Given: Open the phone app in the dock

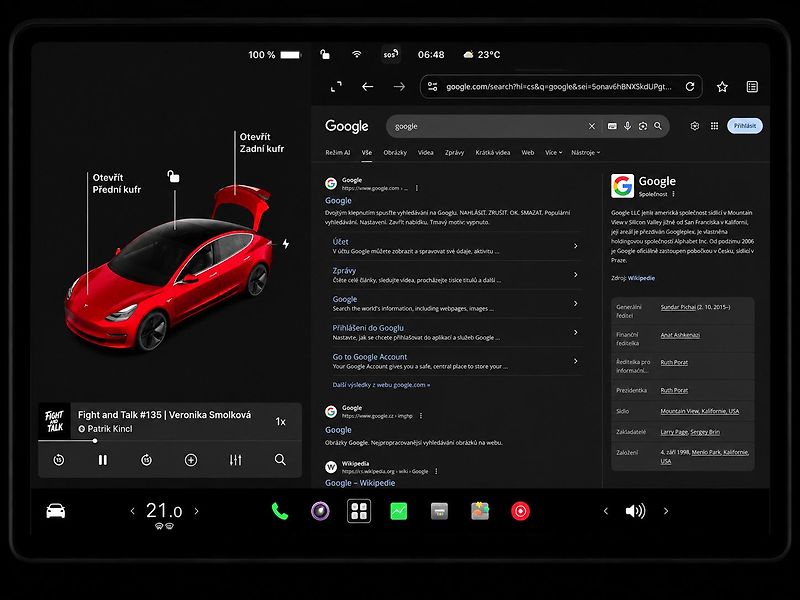Looking at the screenshot, I should [280, 511].
